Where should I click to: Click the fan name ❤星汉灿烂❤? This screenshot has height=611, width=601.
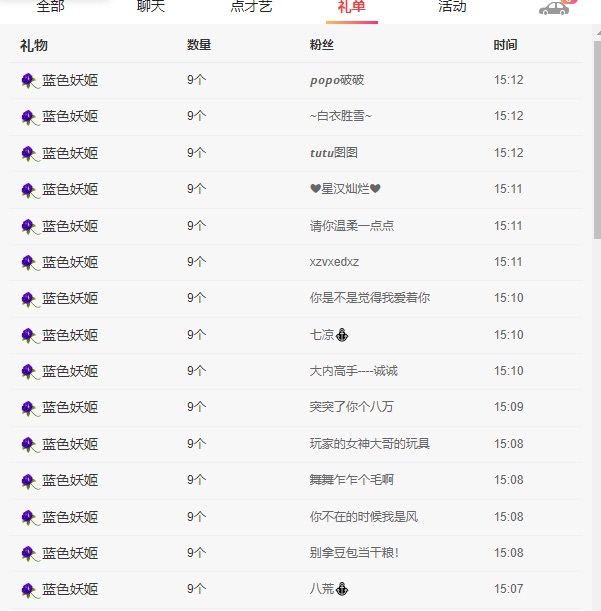[345, 189]
